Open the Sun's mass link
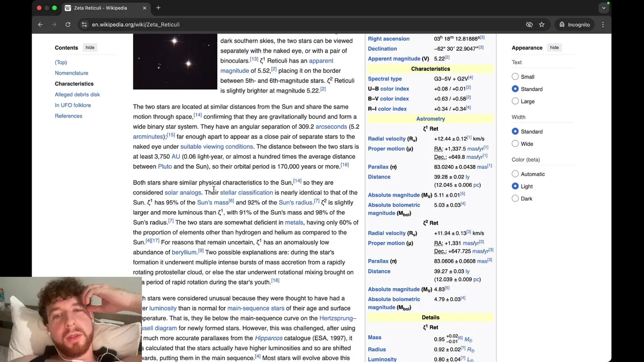 pos(212,203)
